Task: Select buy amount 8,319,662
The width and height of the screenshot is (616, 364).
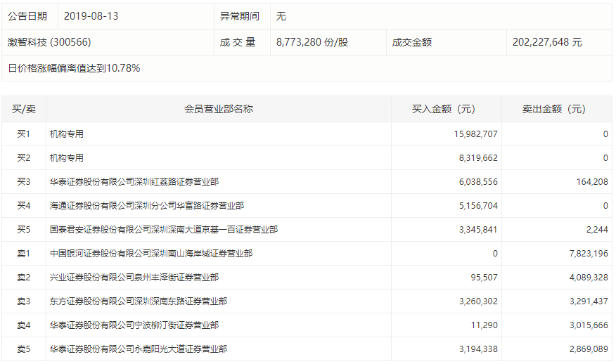Action: (x=478, y=158)
